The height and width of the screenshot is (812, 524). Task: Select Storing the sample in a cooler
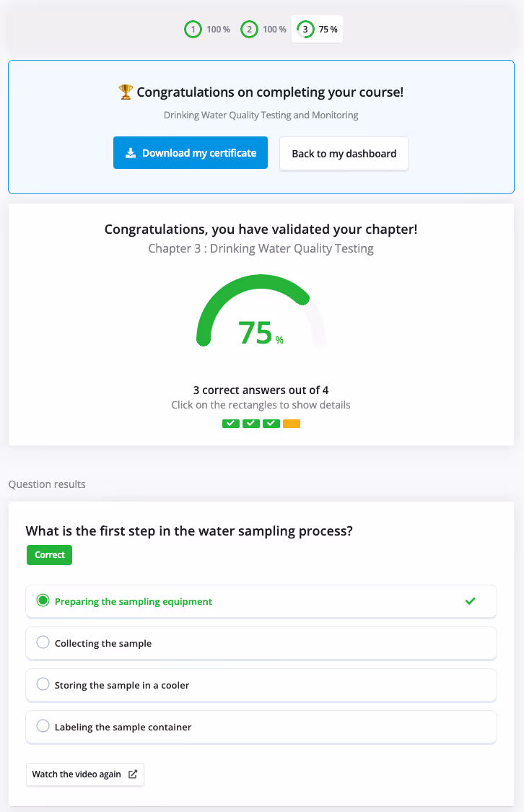261,684
